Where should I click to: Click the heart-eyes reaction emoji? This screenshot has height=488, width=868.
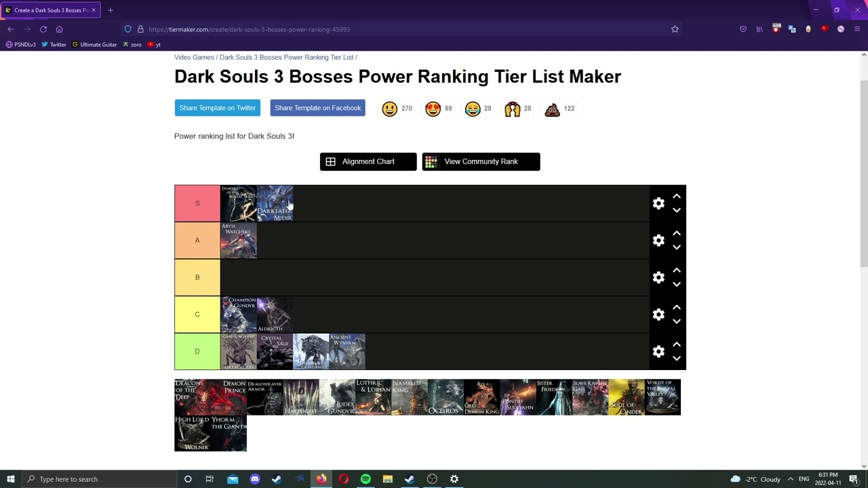pos(433,108)
